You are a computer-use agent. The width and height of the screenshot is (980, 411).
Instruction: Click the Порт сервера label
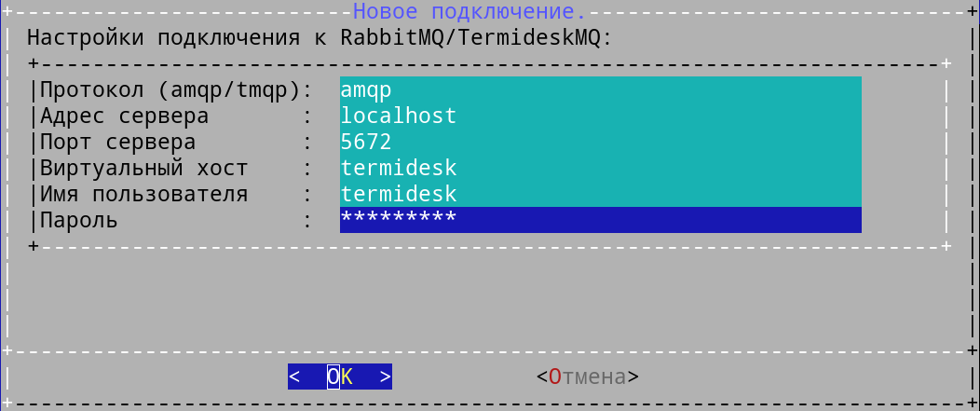pyautogui.click(x=118, y=142)
